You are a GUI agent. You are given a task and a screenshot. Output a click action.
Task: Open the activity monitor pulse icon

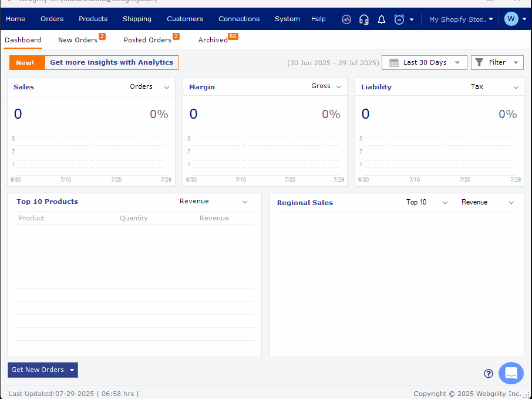(x=346, y=19)
